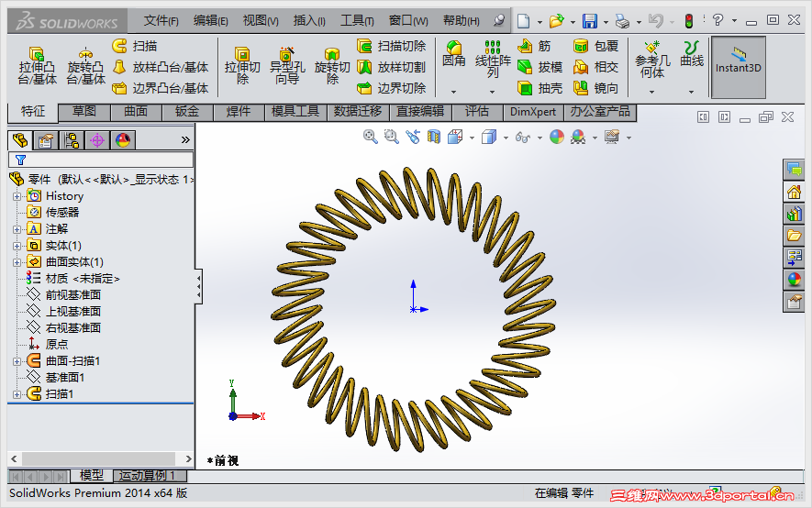Select the 旋转凸台/基体 revolve boss tool
Image resolution: width=812 pixels, height=508 pixels.
pos(86,66)
